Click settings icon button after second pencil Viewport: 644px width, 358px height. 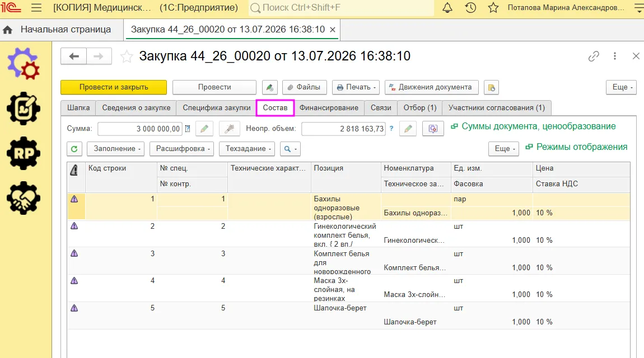click(x=433, y=129)
